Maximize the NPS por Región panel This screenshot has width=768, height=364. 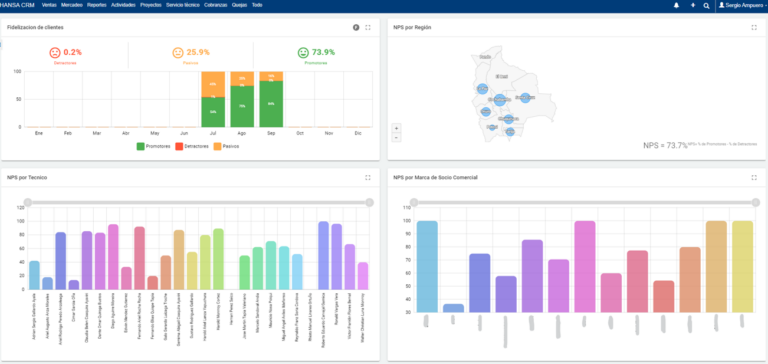click(754, 27)
